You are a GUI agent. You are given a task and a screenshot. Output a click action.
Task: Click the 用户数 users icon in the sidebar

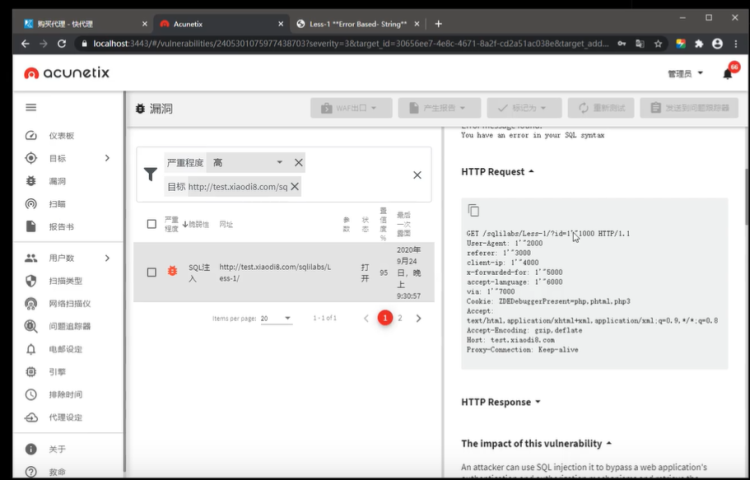[31, 258]
